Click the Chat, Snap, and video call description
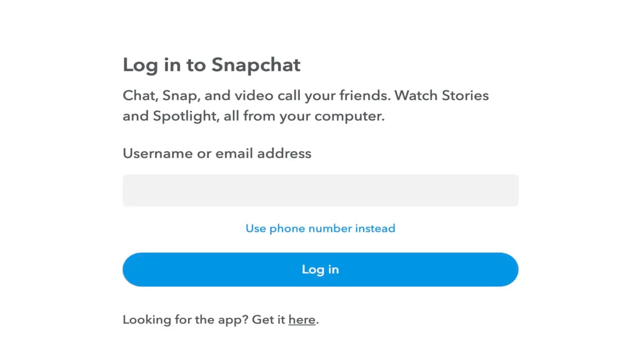 pyautogui.click(x=305, y=106)
